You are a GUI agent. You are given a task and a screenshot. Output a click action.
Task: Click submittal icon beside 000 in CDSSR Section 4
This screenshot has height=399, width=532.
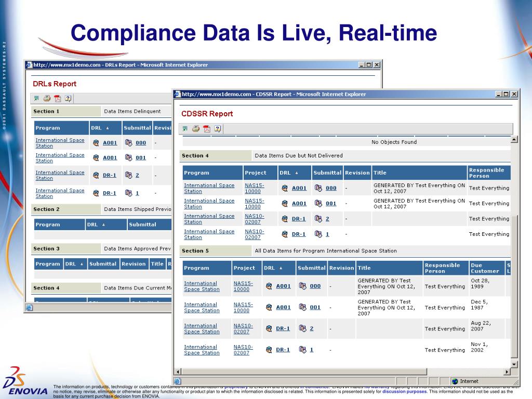(318, 188)
